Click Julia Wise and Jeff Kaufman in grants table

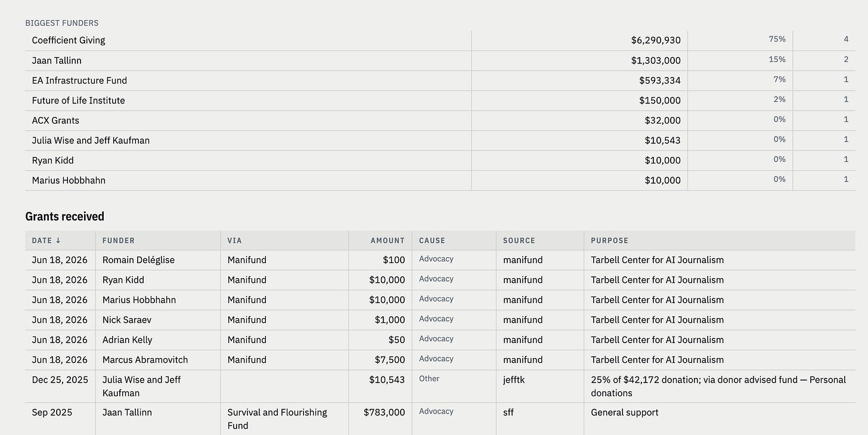click(142, 386)
